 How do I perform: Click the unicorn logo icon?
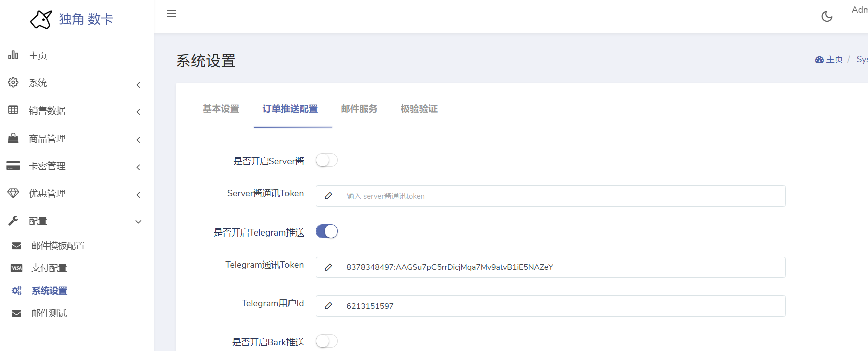tap(41, 20)
